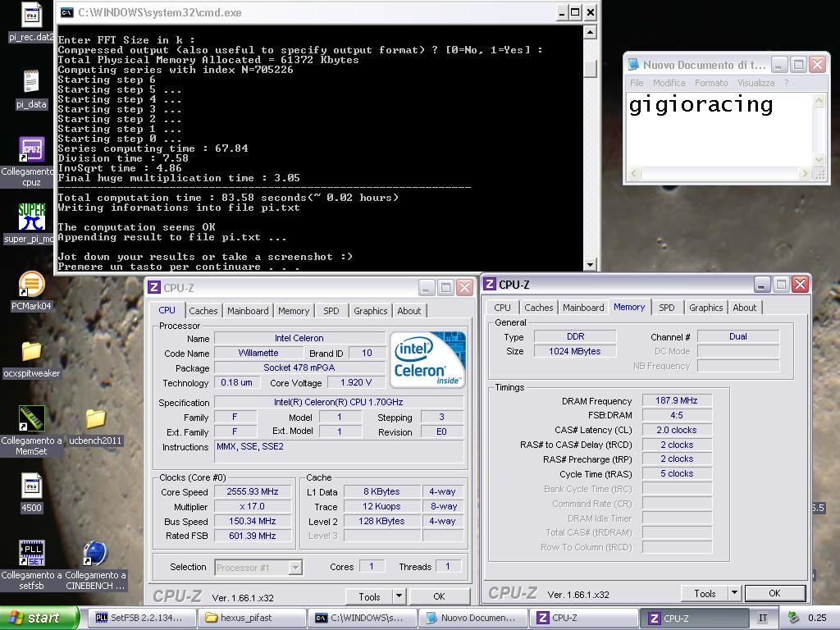Launch the Collegamento a MemSet shortcut
840x630 pixels.
32,418
